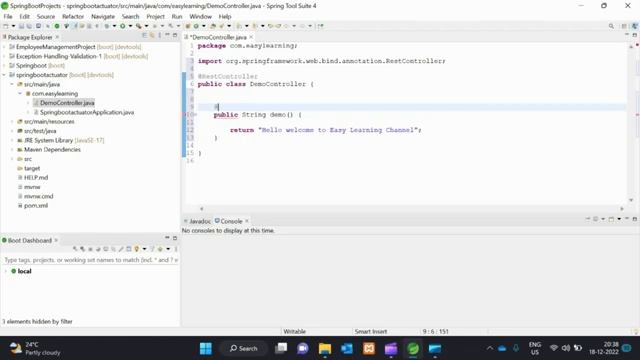Open Task View from the taskbar
Image resolution: width=640 pixels, height=360 pixels.
[281, 348]
